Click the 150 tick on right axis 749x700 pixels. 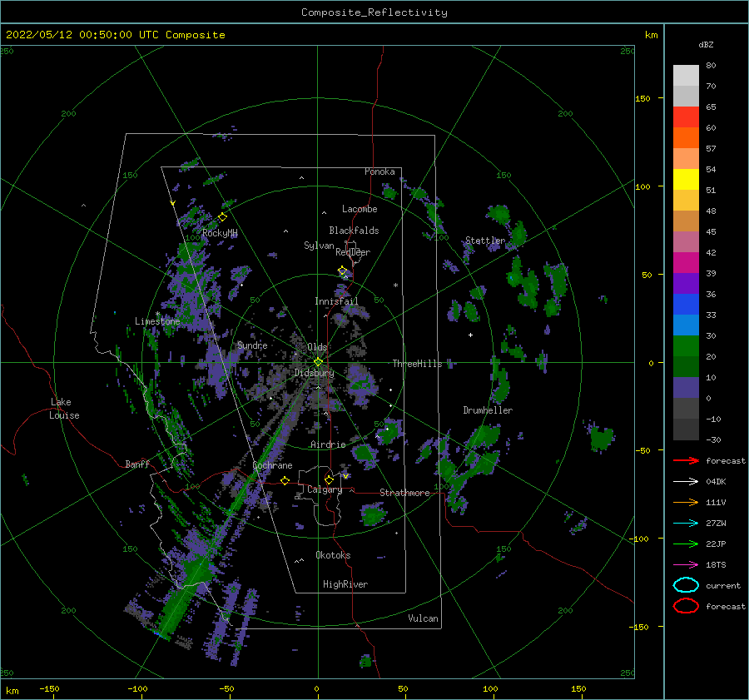[x=642, y=98]
